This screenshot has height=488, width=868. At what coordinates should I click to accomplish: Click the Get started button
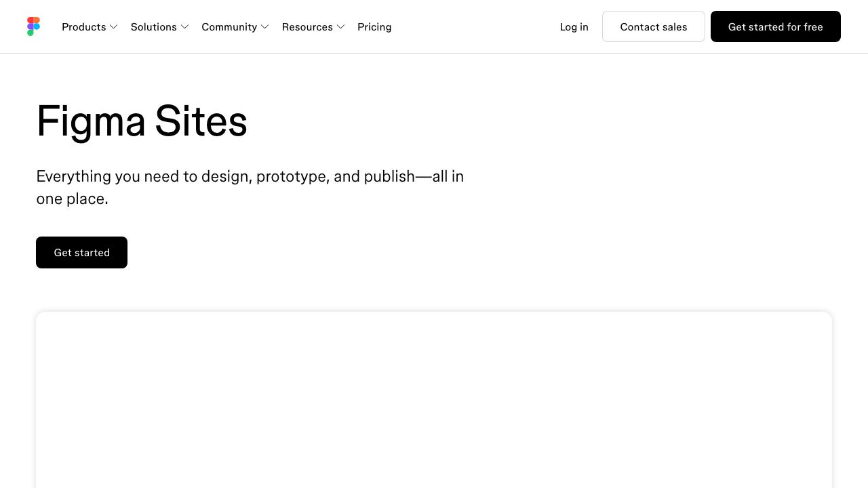81,252
